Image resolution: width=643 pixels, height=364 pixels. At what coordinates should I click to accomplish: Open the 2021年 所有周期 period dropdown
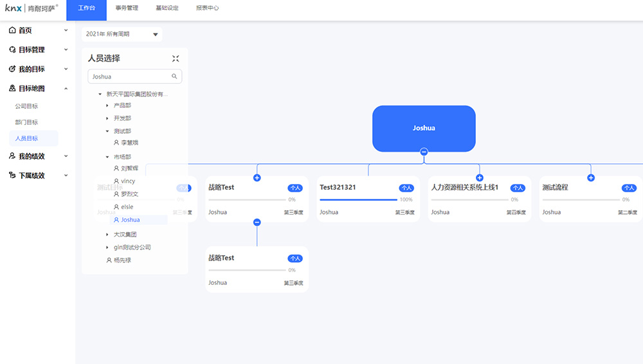[122, 34]
